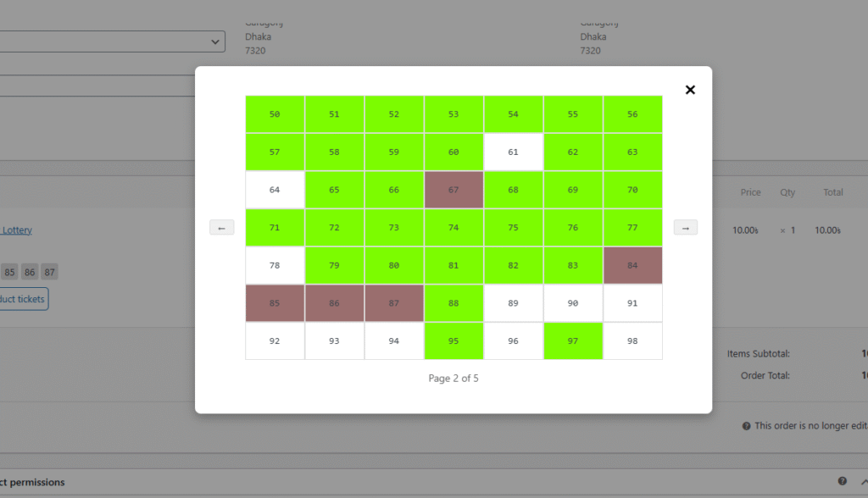Choose white ticket cell 98
Viewport: 868px width, 498px height.
(x=632, y=341)
